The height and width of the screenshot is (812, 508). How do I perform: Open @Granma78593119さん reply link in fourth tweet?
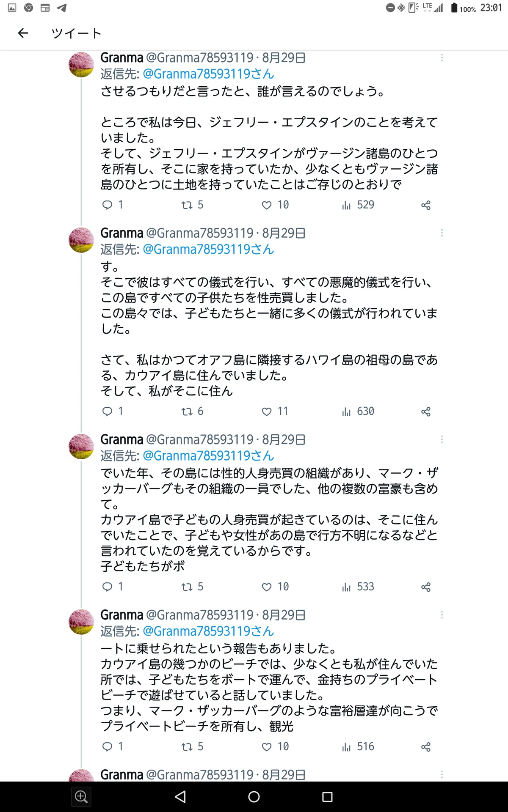pos(208,631)
